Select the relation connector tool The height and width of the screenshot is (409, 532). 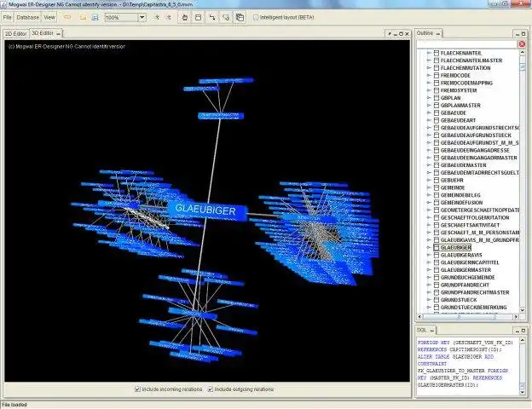[x=212, y=17]
